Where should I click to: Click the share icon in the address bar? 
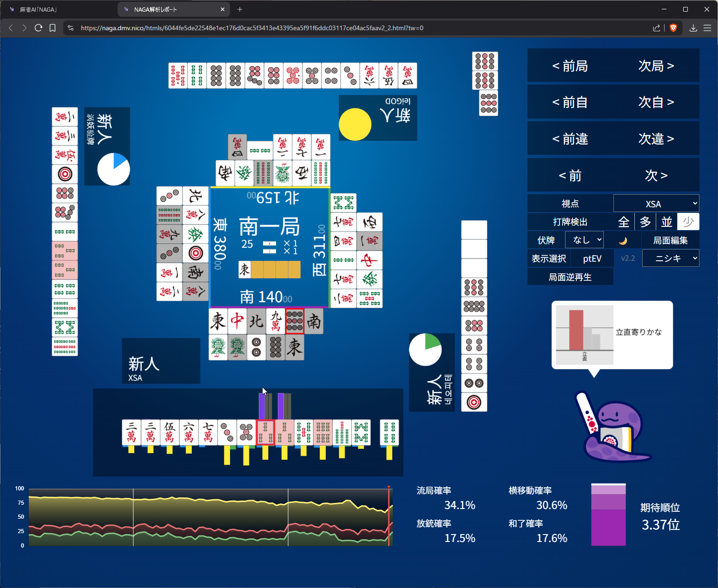coord(656,28)
